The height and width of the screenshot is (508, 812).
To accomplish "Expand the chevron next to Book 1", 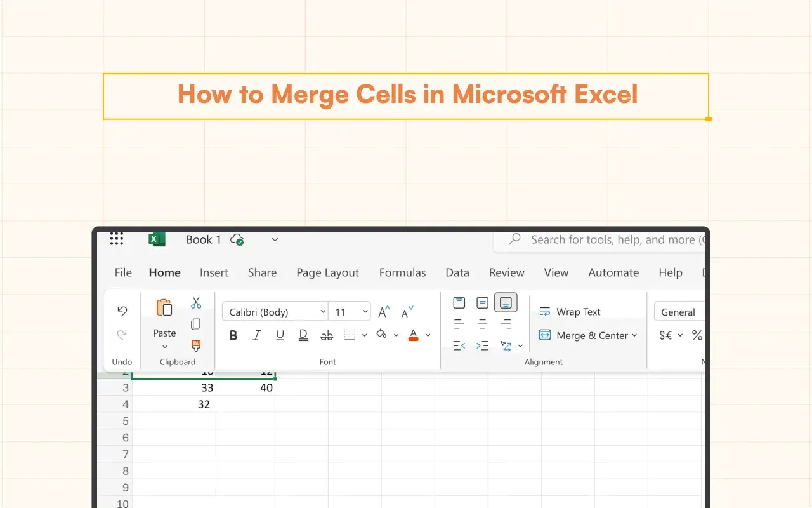I will [x=275, y=239].
